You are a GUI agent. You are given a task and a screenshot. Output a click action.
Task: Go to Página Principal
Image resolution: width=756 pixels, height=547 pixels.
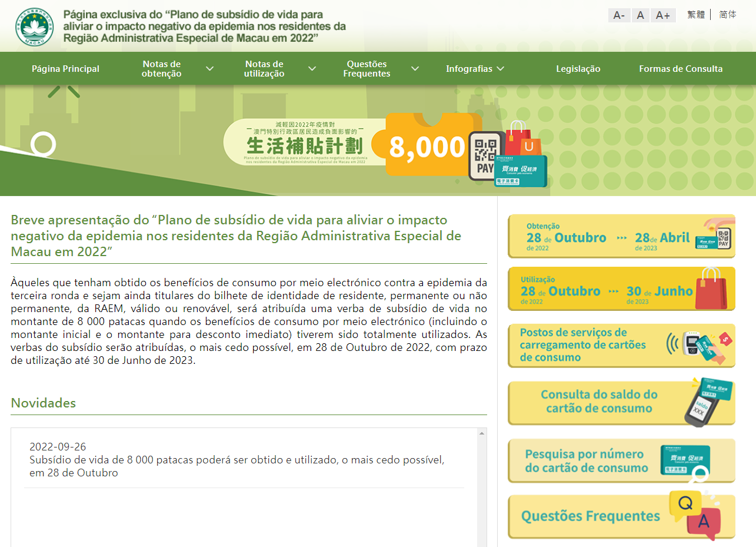click(65, 69)
